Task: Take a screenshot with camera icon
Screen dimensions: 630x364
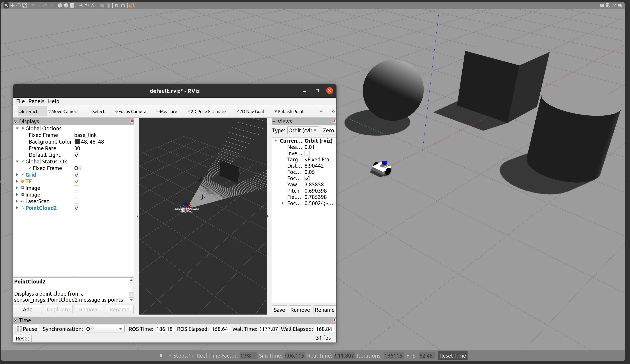Action: 601,6
